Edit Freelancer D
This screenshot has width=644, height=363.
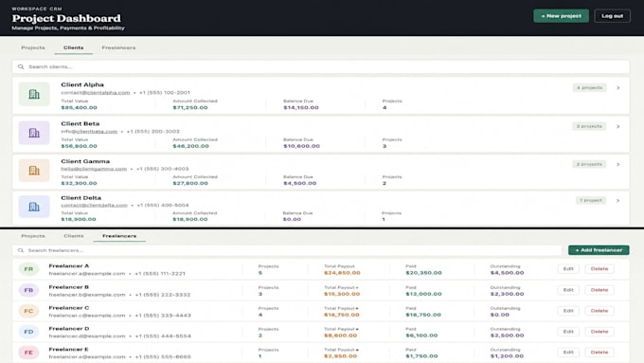tap(568, 332)
